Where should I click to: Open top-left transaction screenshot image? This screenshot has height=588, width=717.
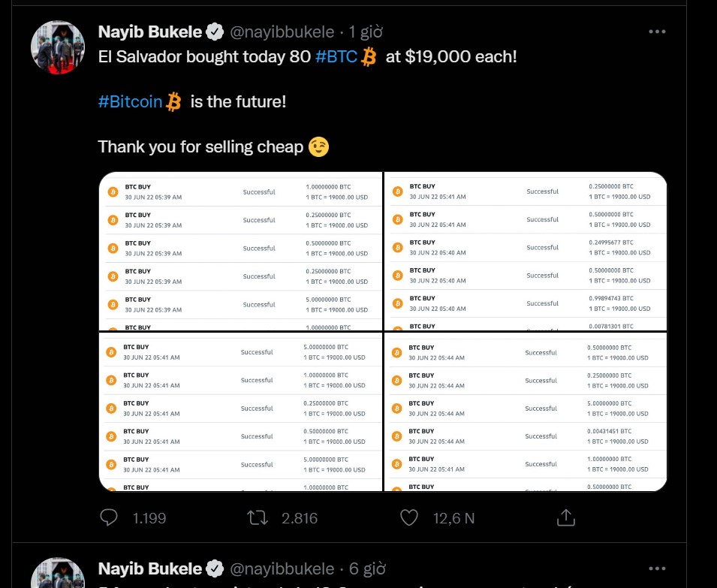pos(240,251)
